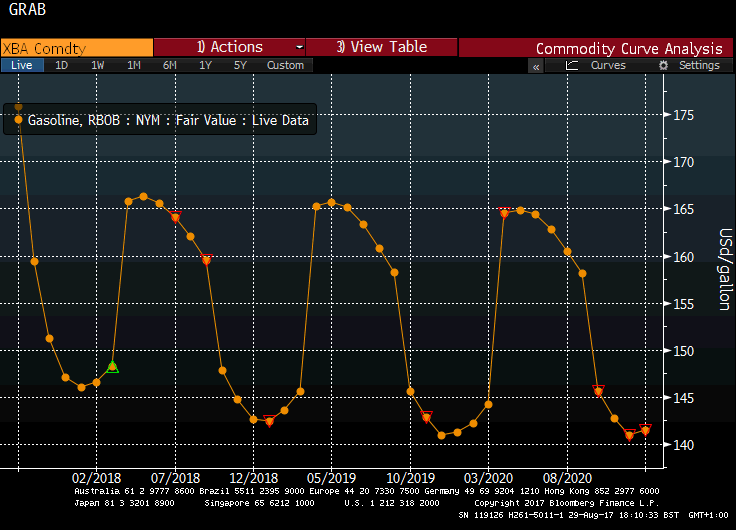Viewport: 736px width, 530px height.
Task: Click the peak data point near 05/2019
Action: point(331,203)
